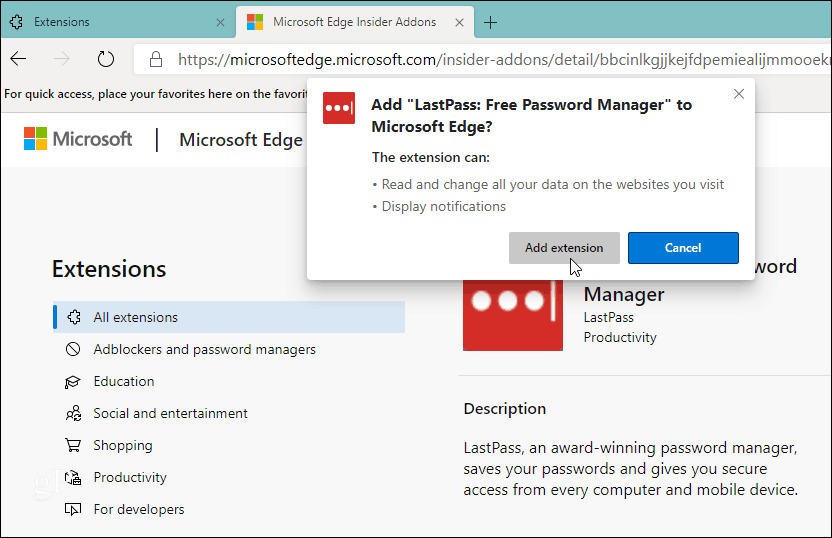Image resolution: width=832 pixels, height=538 pixels.
Task: Click the Microsoft logo in page header
Action: (78, 139)
